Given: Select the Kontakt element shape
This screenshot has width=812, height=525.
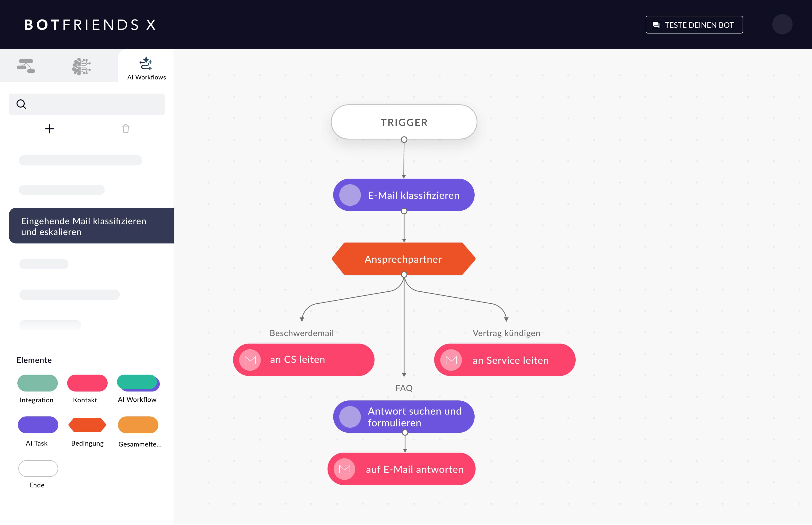Looking at the screenshot, I should tap(87, 383).
